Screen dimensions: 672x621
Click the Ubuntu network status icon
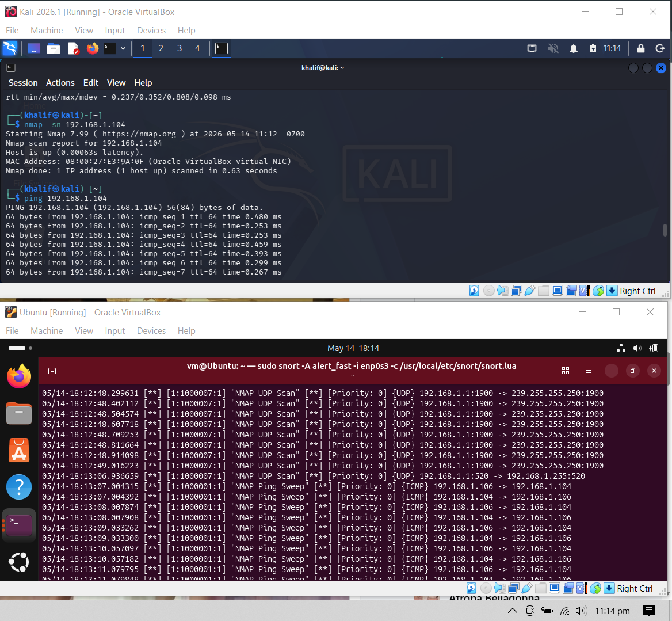[621, 348]
